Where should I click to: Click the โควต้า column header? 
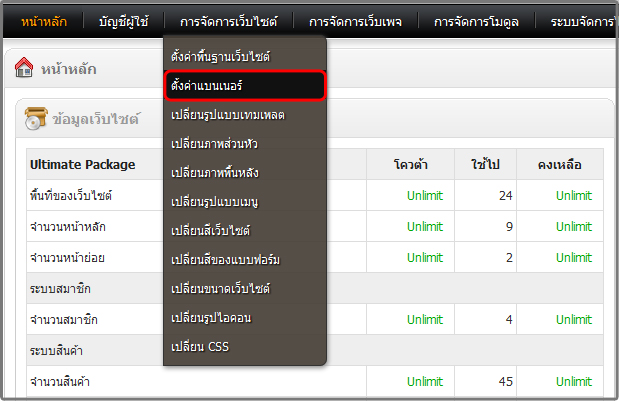click(411, 164)
